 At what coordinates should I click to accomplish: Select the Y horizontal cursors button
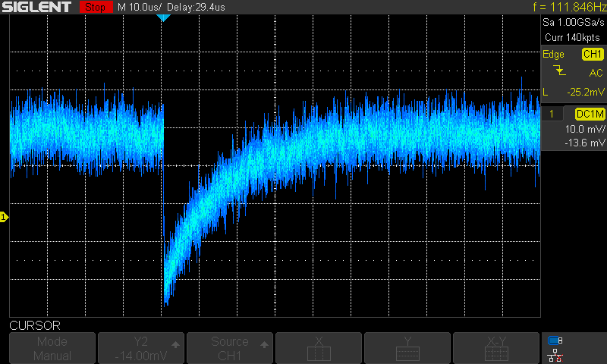407,348
